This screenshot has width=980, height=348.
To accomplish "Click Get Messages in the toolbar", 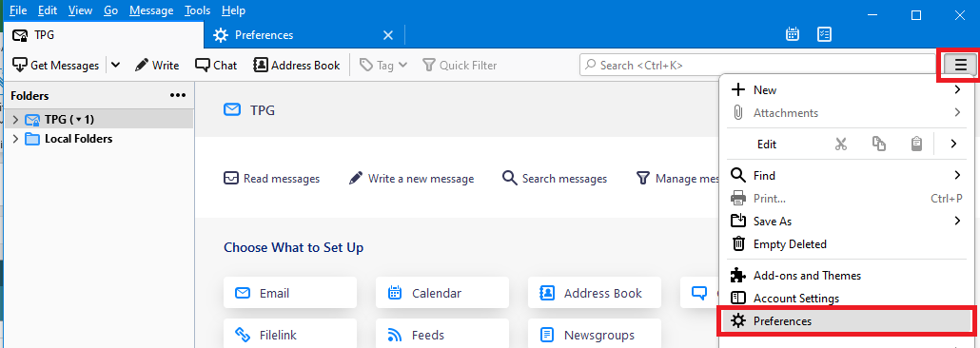I will [56, 65].
